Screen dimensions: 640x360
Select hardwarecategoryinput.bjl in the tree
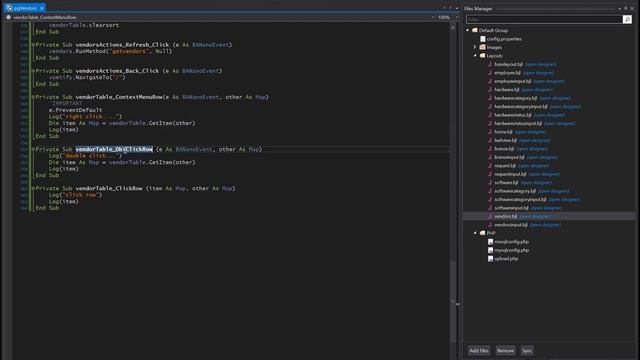521,107
